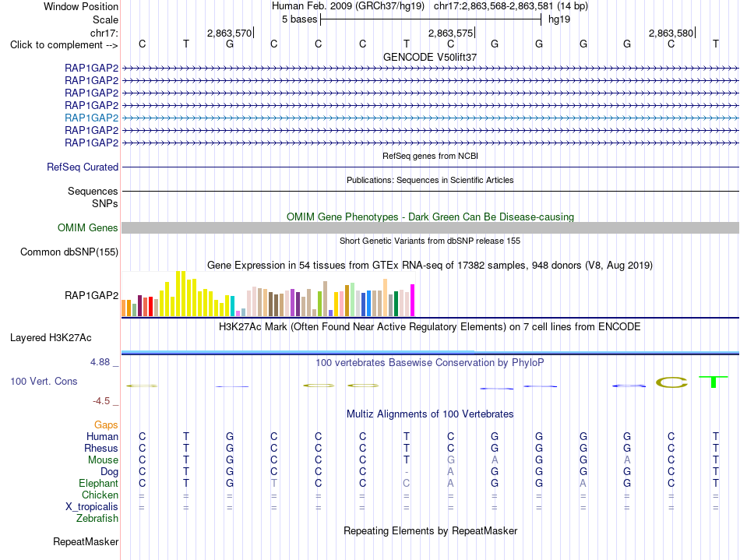The height and width of the screenshot is (560, 740).
Task: Click the magenta bar in GTEx expression chart
Action: (413, 300)
